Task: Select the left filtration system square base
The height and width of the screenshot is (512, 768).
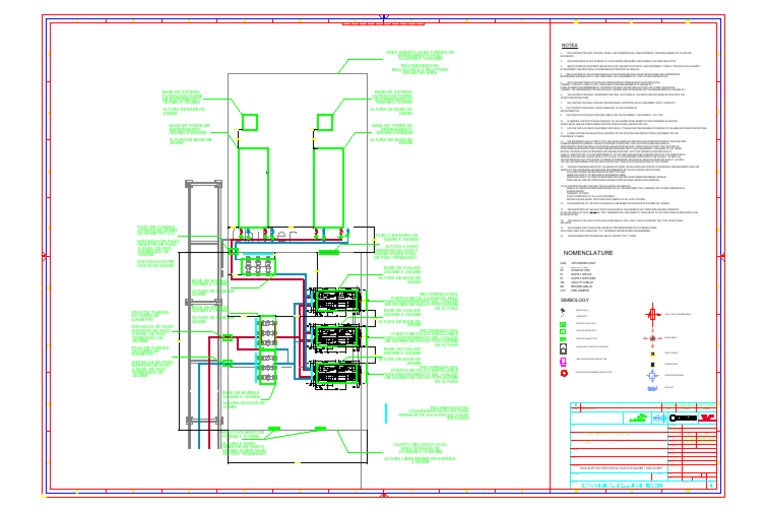Action: point(250,122)
